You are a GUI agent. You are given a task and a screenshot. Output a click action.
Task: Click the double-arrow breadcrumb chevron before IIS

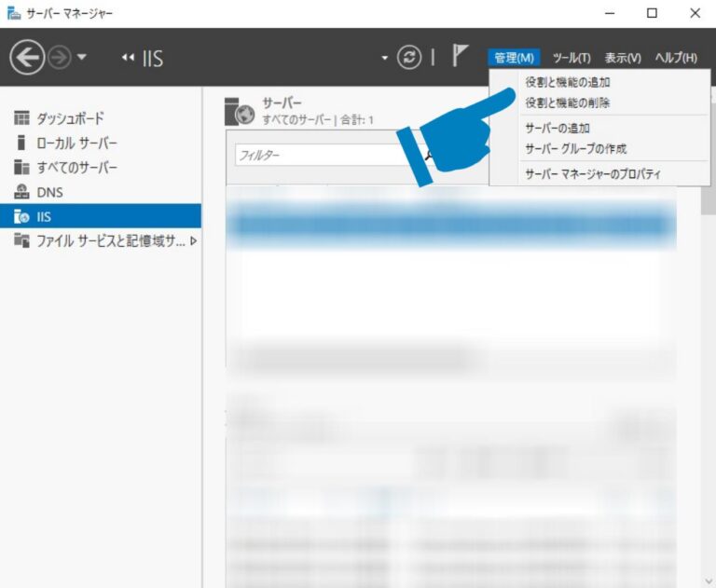click(x=129, y=58)
